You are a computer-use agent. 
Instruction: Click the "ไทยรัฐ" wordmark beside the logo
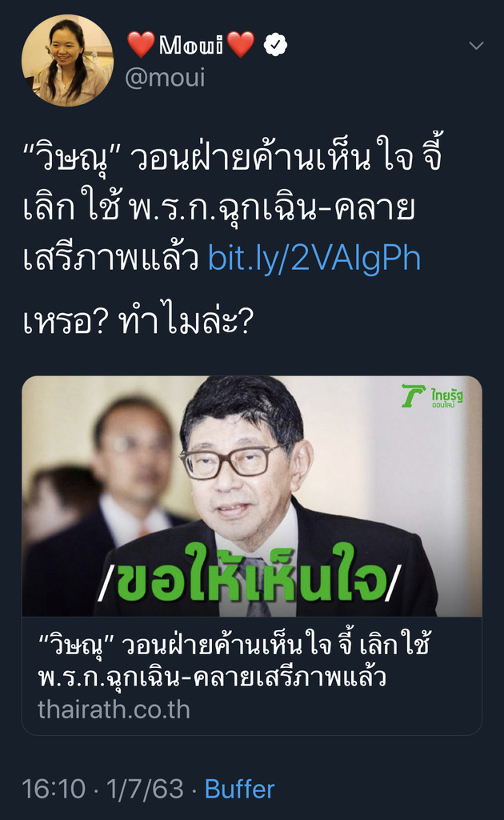447,396
